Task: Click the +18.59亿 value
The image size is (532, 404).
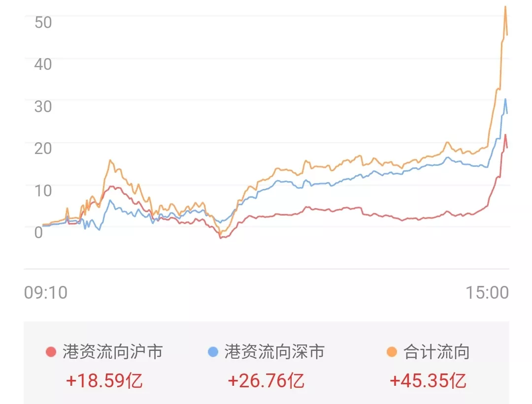Action: pyautogui.click(x=104, y=380)
